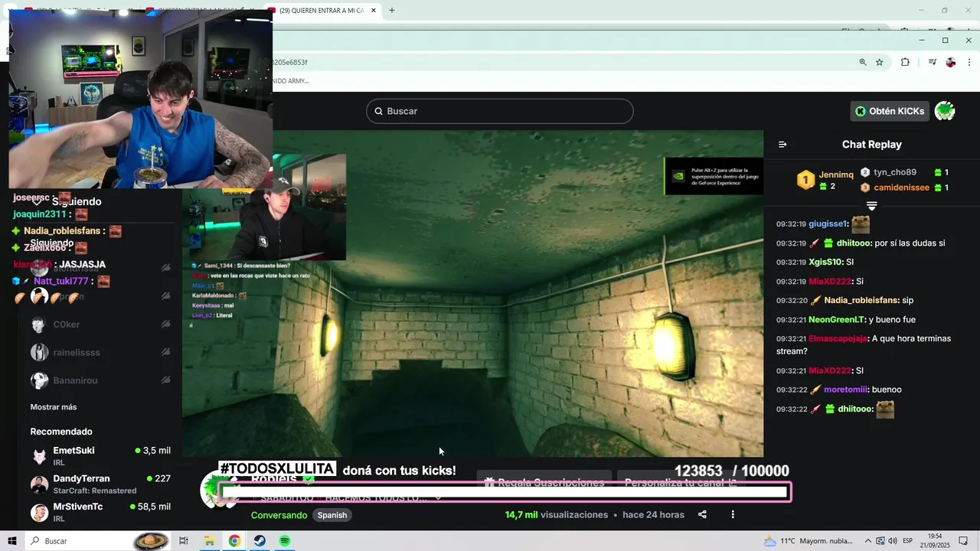Select the Spanish language tag
The width and height of the screenshot is (980, 551).
(332, 515)
